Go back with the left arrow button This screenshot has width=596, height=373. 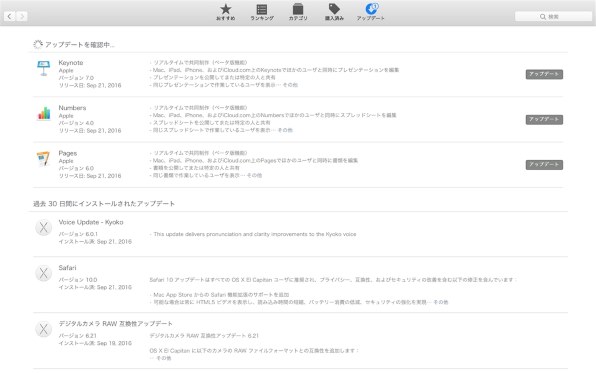pyautogui.click(x=10, y=16)
